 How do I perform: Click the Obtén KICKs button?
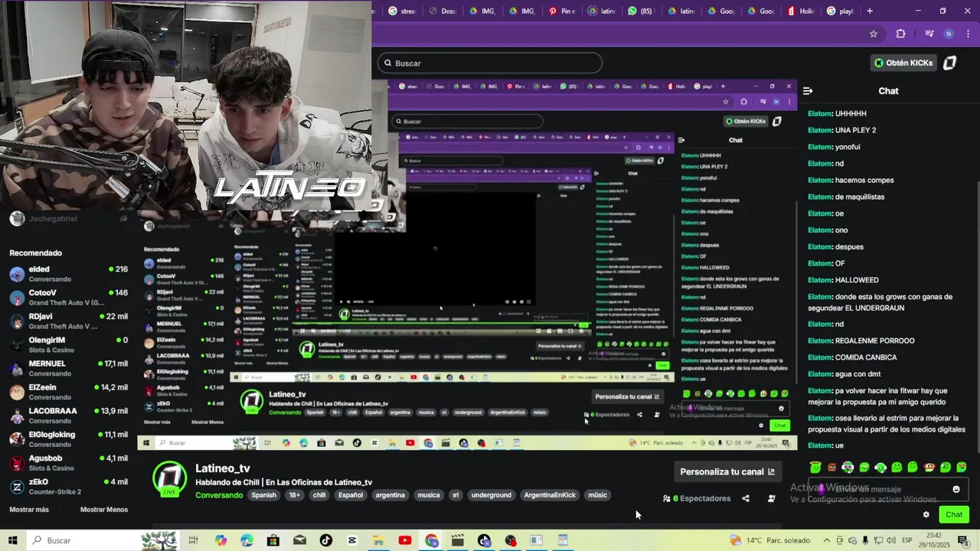903,63
